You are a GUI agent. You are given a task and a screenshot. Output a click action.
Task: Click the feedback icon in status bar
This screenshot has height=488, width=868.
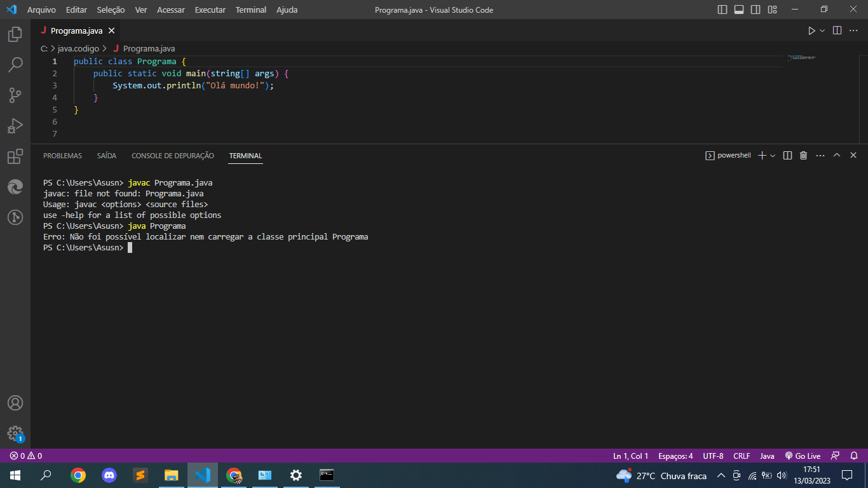[x=835, y=456]
